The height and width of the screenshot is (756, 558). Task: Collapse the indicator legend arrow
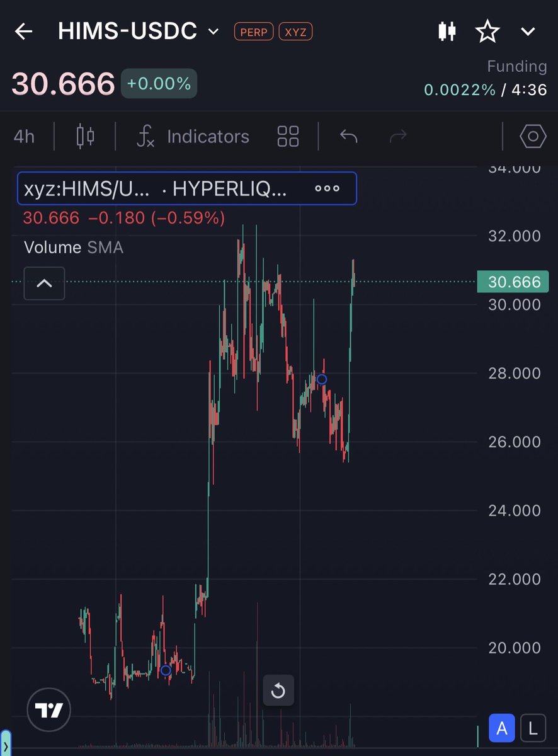(44, 283)
